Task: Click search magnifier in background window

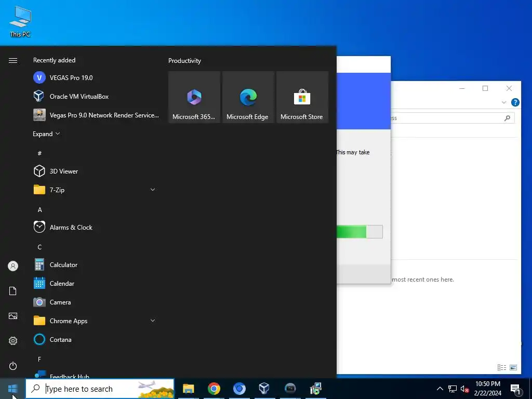Action: pyautogui.click(x=507, y=118)
